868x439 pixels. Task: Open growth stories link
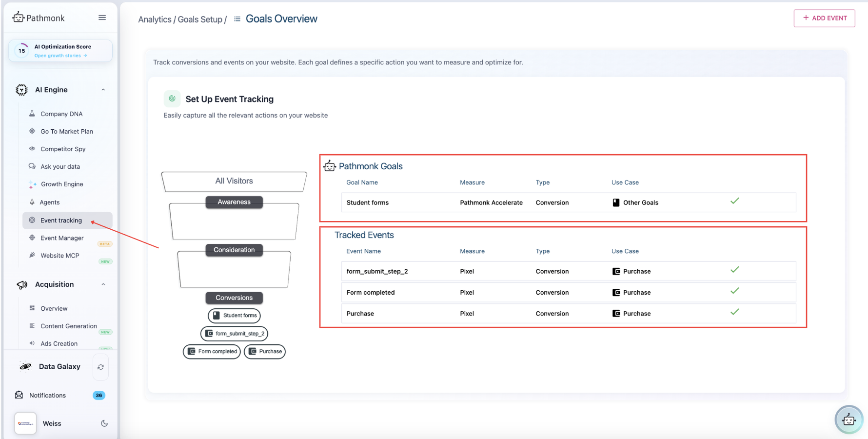pyautogui.click(x=60, y=56)
